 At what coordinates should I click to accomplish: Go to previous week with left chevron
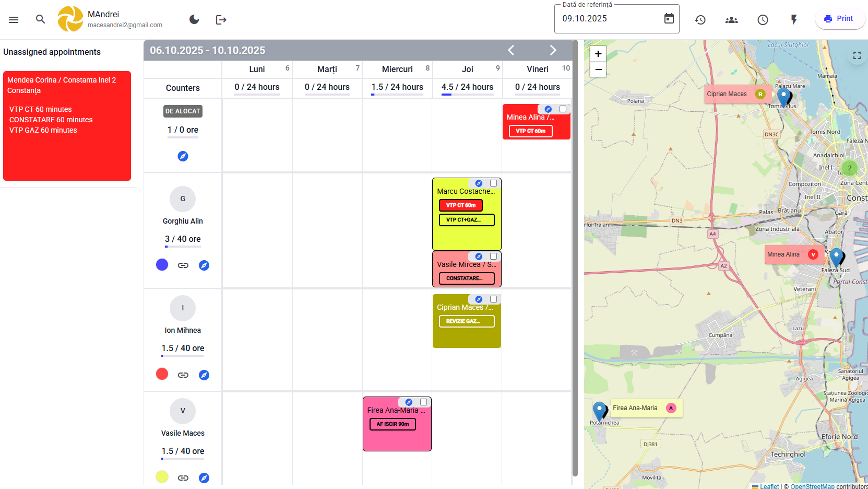[511, 50]
